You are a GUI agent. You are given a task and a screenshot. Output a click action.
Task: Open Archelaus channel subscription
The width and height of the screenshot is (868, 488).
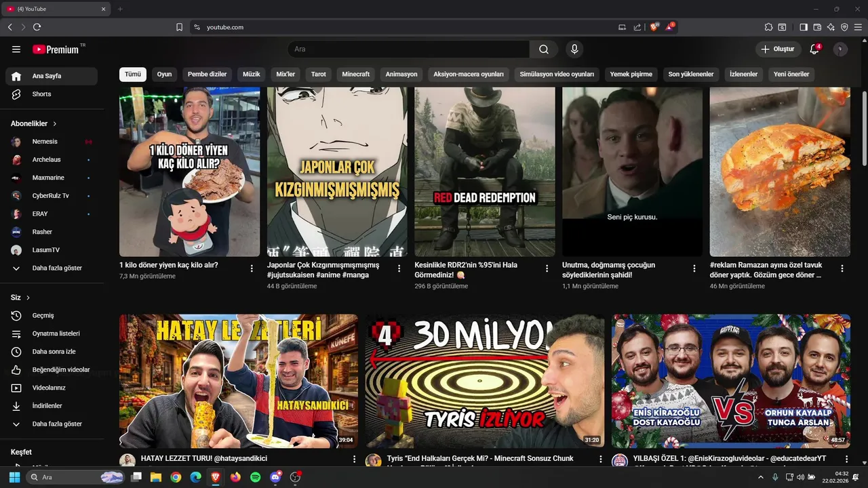coord(52,160)
